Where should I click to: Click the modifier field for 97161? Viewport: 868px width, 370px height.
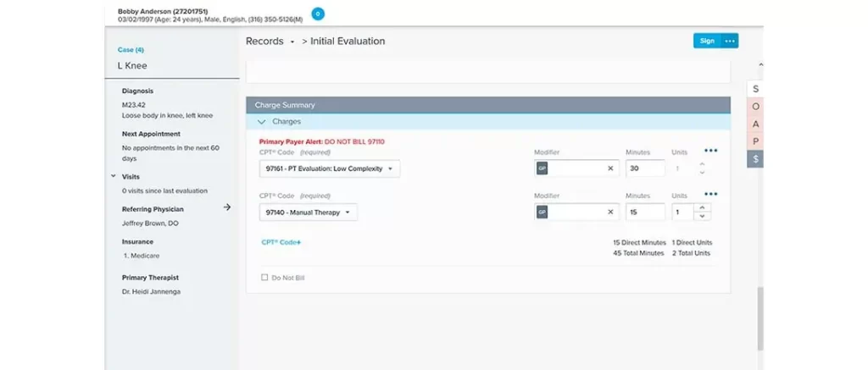tap(576, 168)
